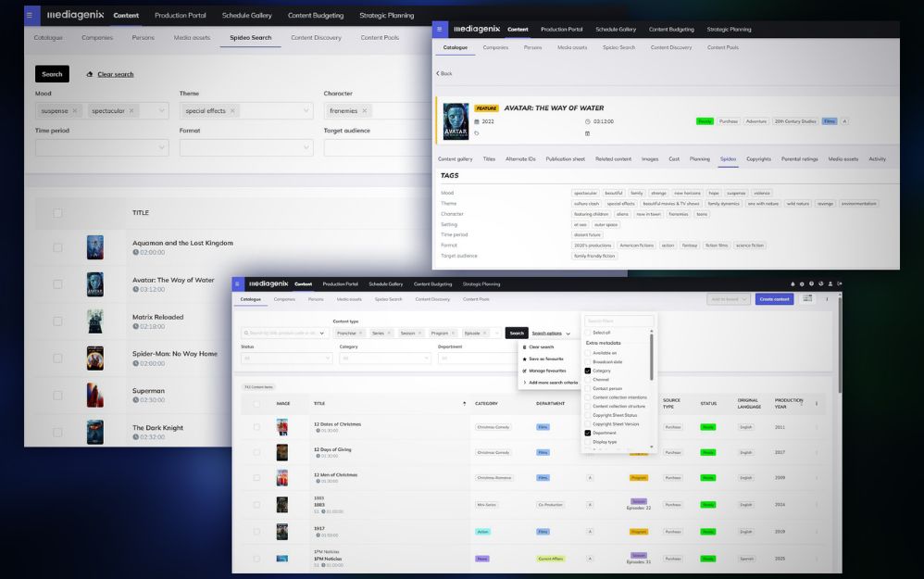Uncheck the Category metadata checkbox

(x=588, y=371)
